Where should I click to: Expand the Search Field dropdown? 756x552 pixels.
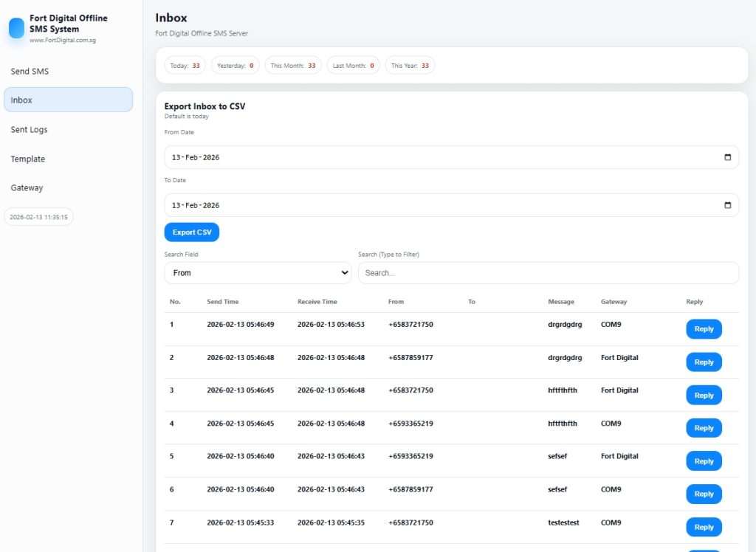click(x=258, y=273)
